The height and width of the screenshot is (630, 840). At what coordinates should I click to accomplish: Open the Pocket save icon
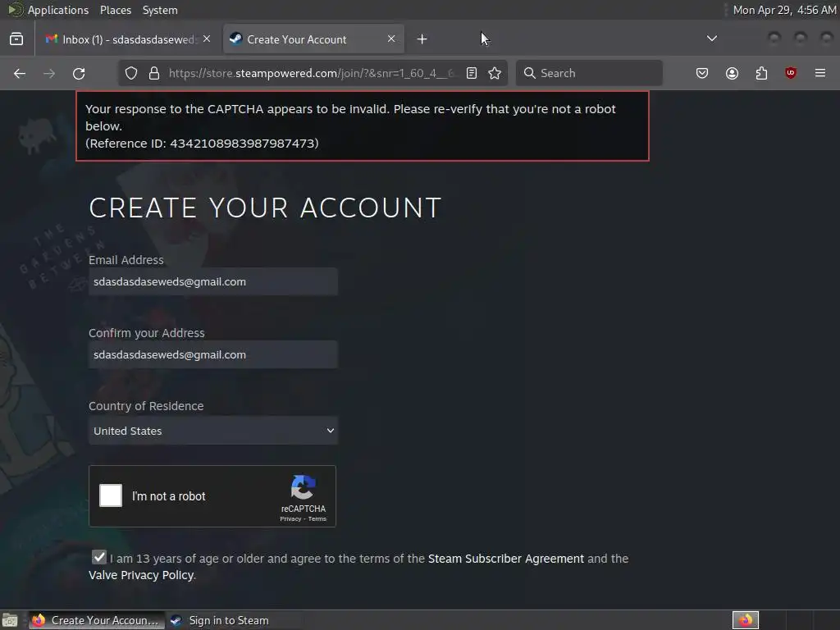702,73
